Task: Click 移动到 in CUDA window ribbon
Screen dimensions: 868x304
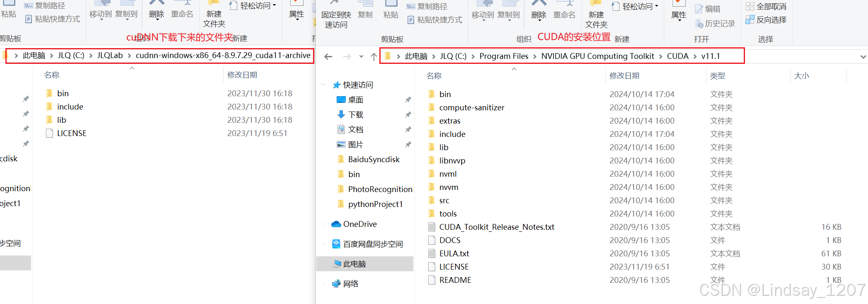Action: click(x=483, y=10)
